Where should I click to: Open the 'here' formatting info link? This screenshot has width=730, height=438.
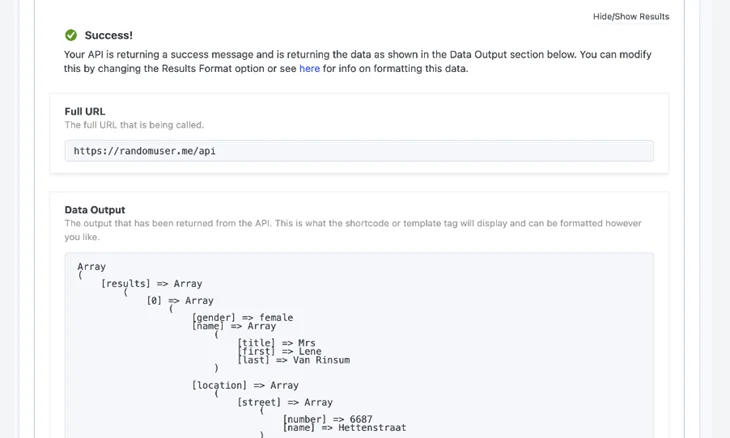pos(309,68)
